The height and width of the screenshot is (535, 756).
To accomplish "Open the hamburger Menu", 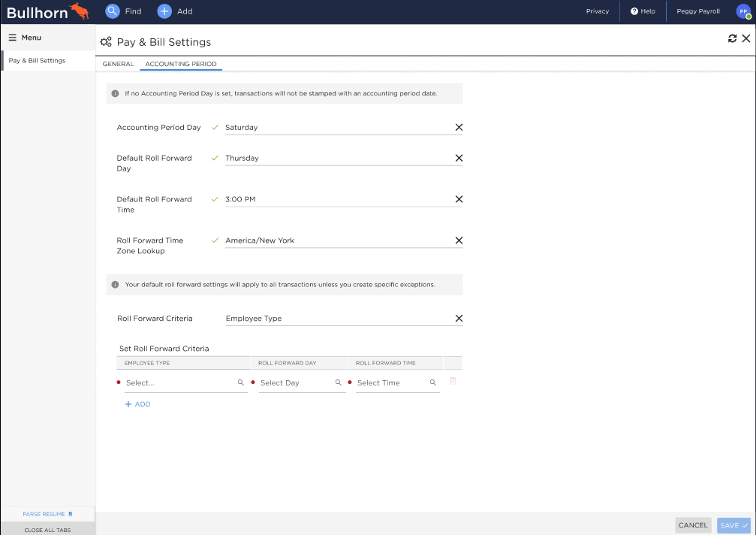I will tap(25, 38).
